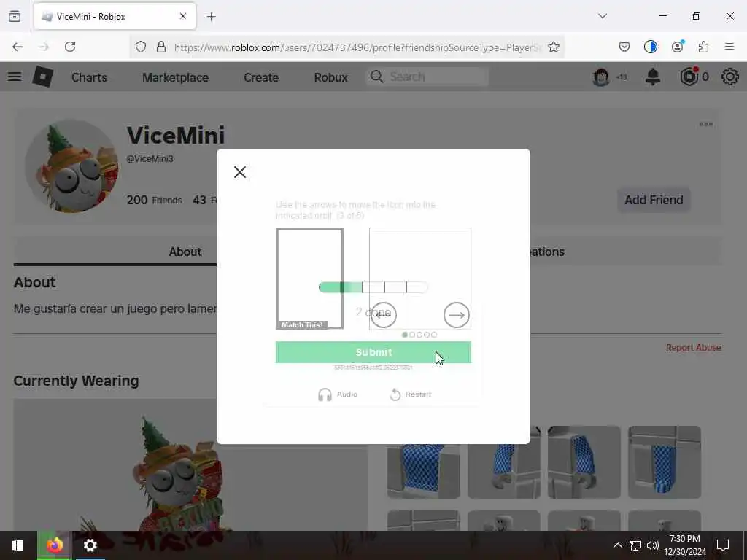The width and height of the screenshot is (747, 560).
Task: Open my avatar profile in header
Action: 601,77
